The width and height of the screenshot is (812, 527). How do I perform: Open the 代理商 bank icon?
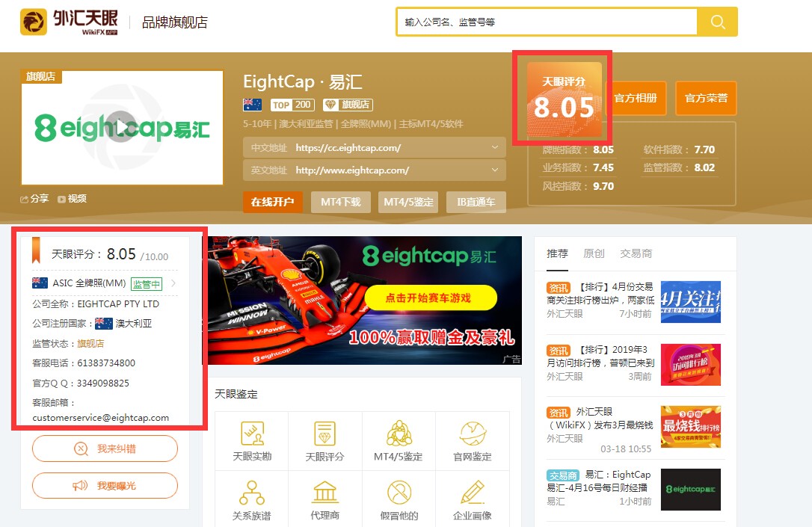[x=325, y=493]
